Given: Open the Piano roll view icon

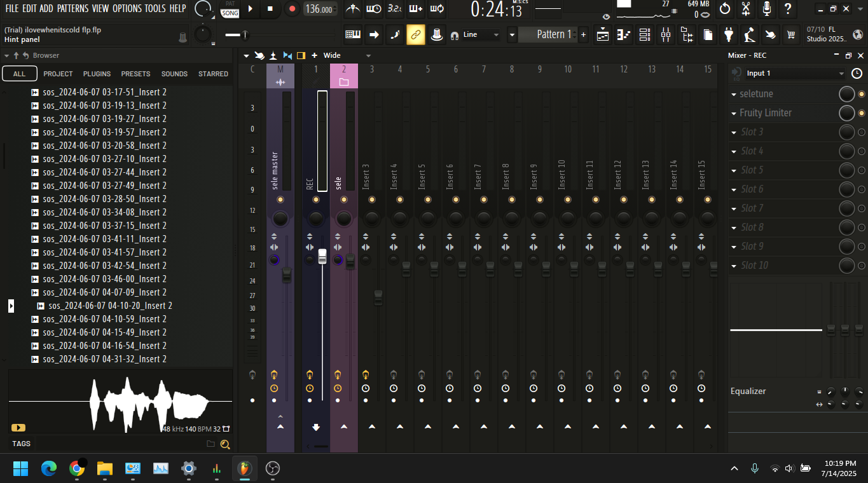Looking at the screenshot, I should click(x=624, y=35).
